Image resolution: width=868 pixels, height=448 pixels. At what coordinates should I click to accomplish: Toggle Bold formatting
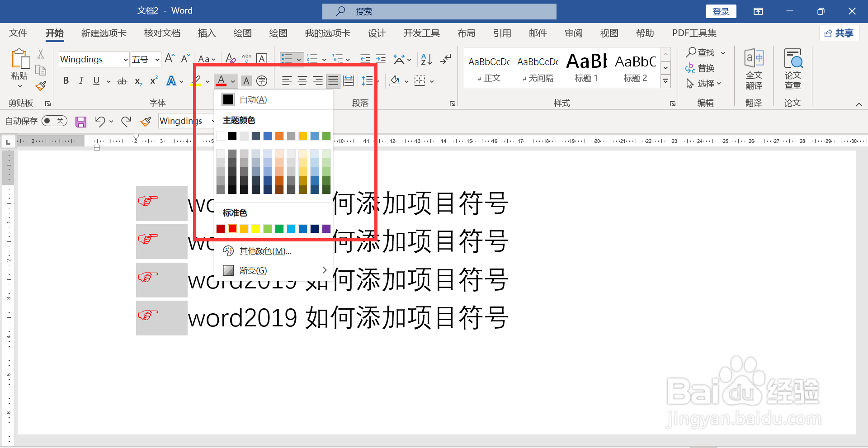[x=66, y=81]
